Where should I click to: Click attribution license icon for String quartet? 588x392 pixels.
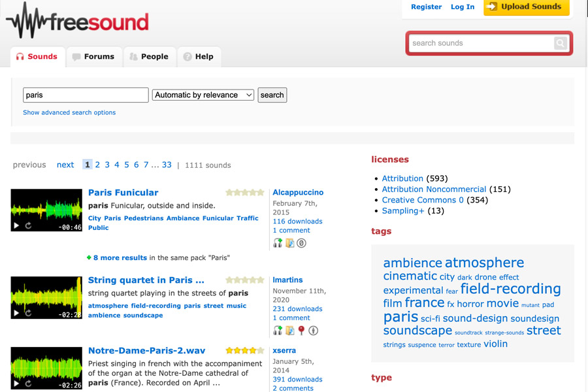point(313,331)
